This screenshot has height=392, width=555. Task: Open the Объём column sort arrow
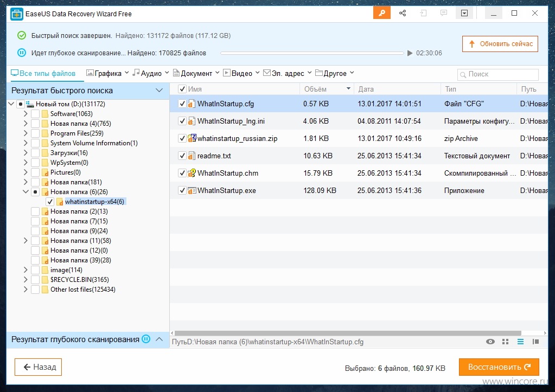(348, 88)
